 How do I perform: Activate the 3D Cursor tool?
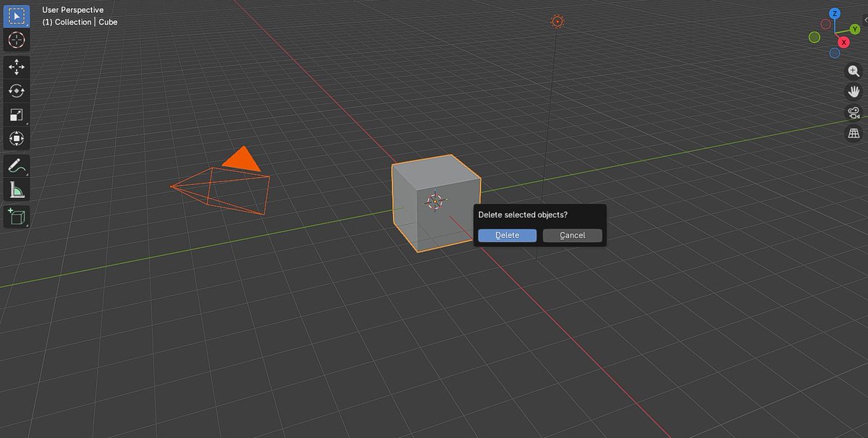click(16, 40)
